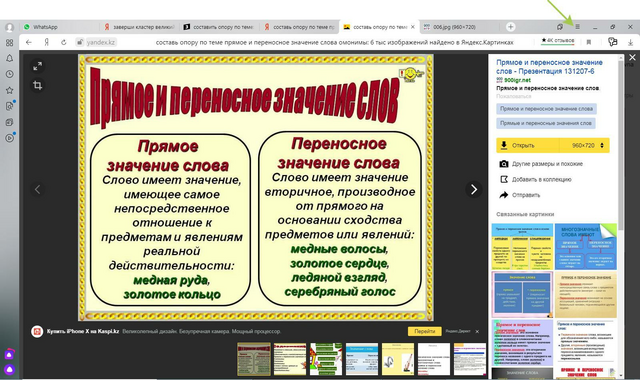Image resolution: width=640 pixels, height=380 pixels.
Task: Select the related image 'Многозначные слова имеют'
Action: pyautogui.click(x=586, y=247)
